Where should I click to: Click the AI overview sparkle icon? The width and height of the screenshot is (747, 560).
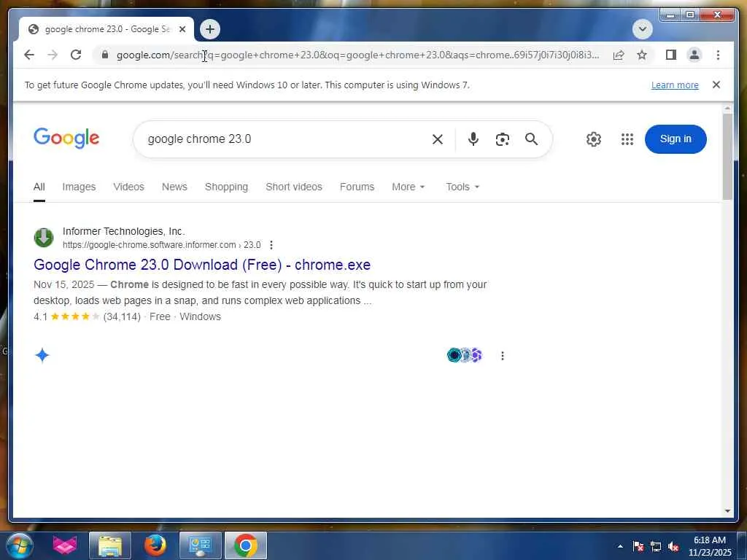42,355
